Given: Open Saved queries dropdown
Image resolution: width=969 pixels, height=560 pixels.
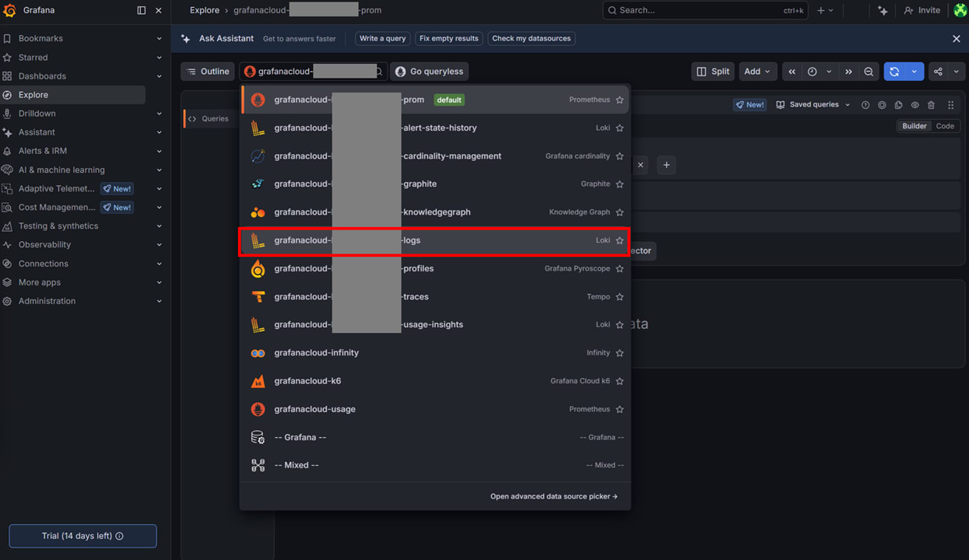Looking at the screenshot, I should pos(813,105).
